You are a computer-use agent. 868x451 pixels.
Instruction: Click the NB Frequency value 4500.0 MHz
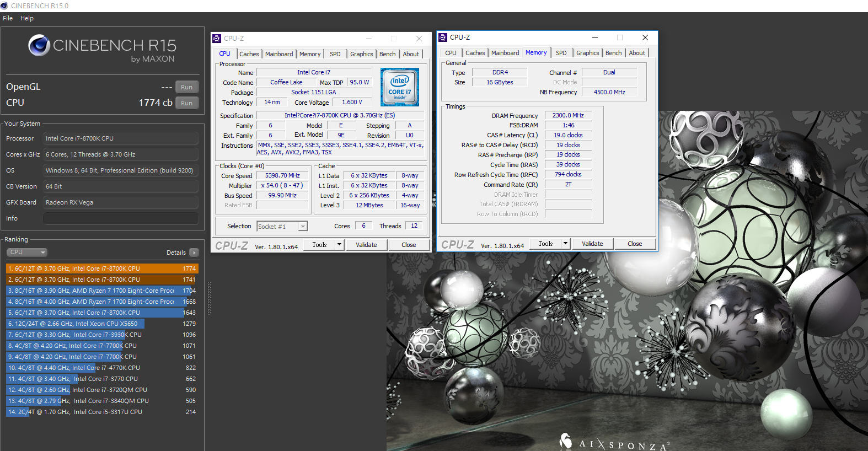coord(609,93)
